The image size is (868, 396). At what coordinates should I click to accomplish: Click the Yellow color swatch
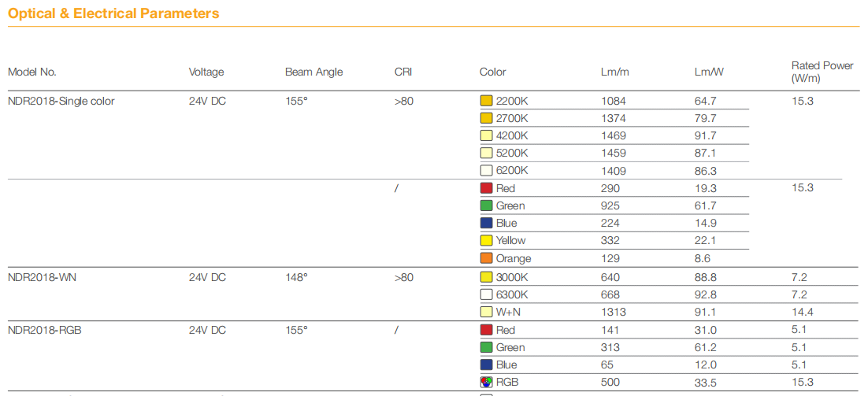[x=485, y=241]
